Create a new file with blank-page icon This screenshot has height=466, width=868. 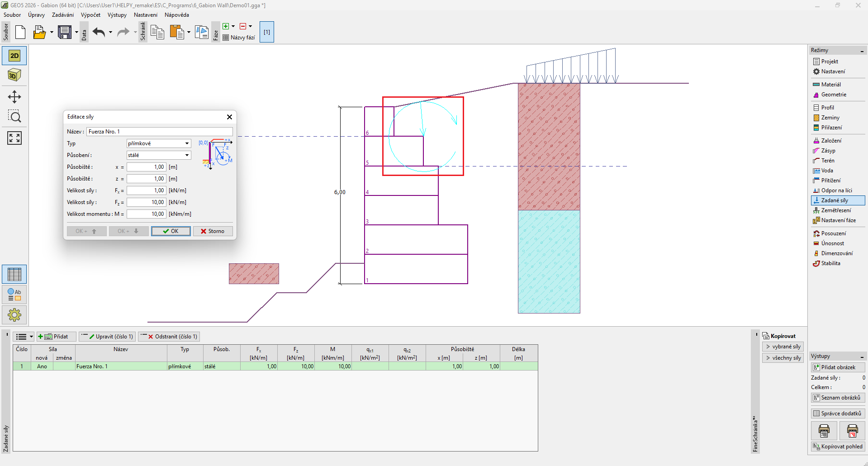[x=20, y=32]
